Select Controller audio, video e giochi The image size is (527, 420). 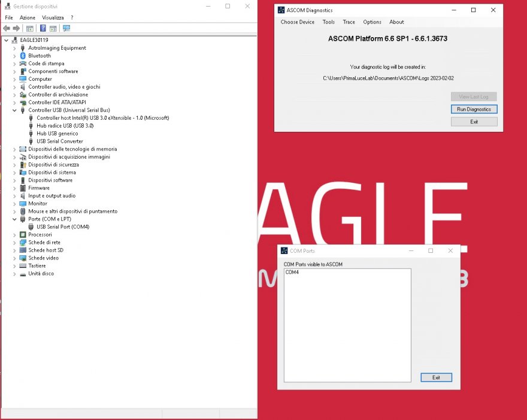64,87
